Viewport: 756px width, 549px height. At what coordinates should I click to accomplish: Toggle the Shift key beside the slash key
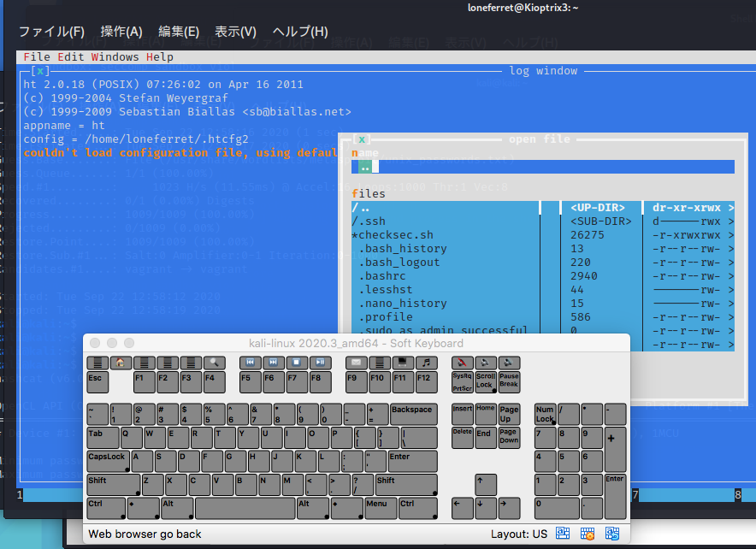coord(406,485)
